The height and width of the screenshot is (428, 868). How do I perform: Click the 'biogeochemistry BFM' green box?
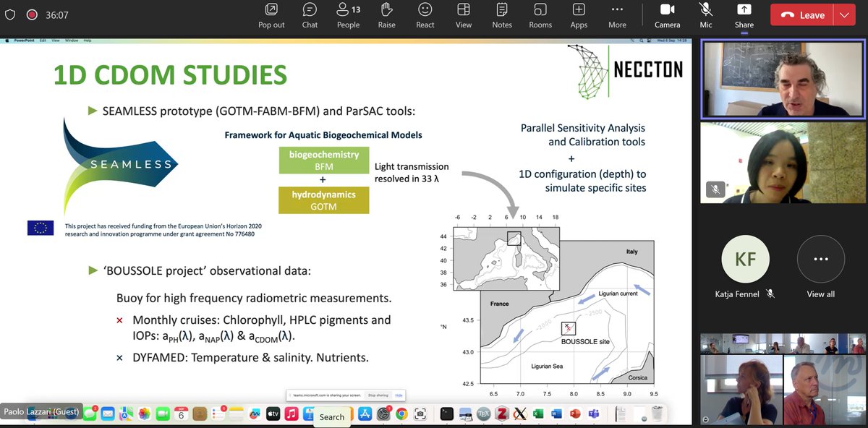point(324,160)
